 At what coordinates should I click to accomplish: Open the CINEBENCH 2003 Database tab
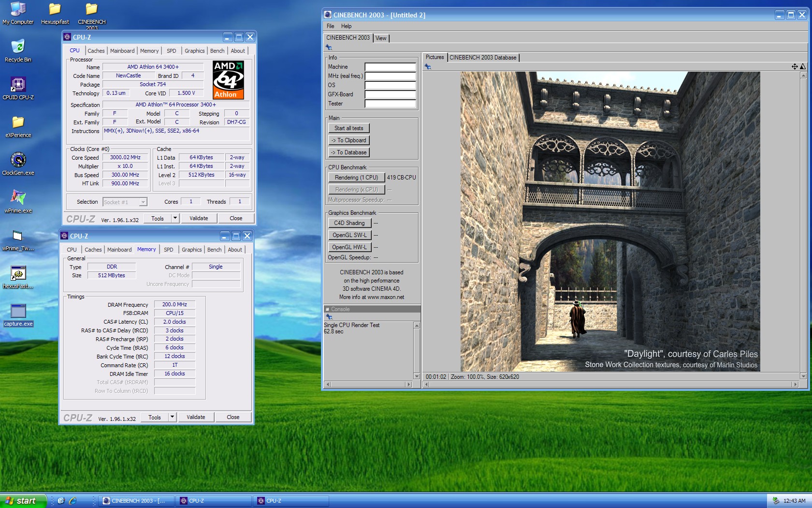pyautogui.click(x=483, y=57)
